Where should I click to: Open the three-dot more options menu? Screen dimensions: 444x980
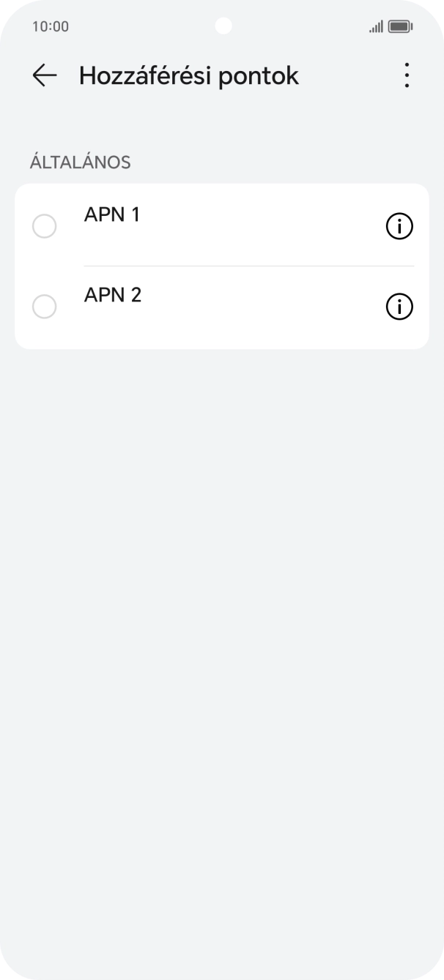406,75
